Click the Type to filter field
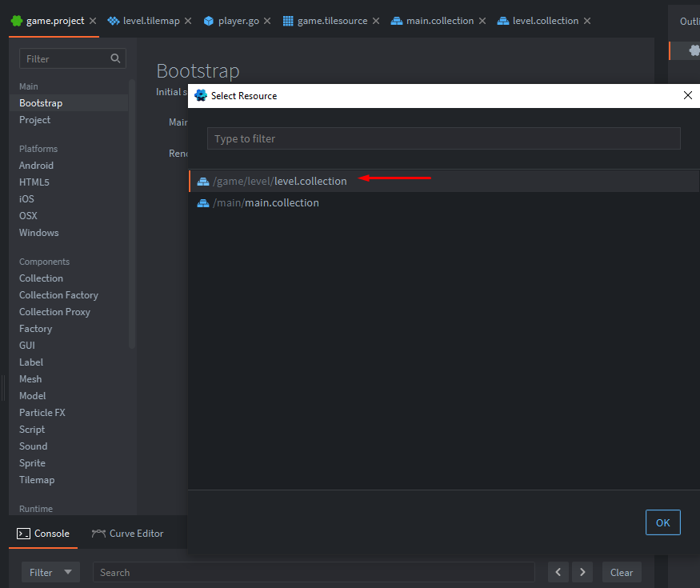Image resolution: width=700 pixels, height=588 pixels. pyautogui.click(x=443, y=138)
